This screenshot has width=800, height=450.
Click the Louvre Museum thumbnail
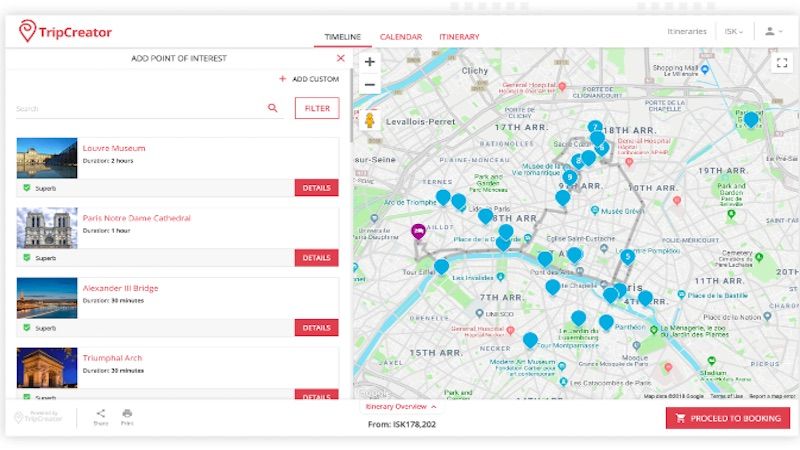[47, 158]
